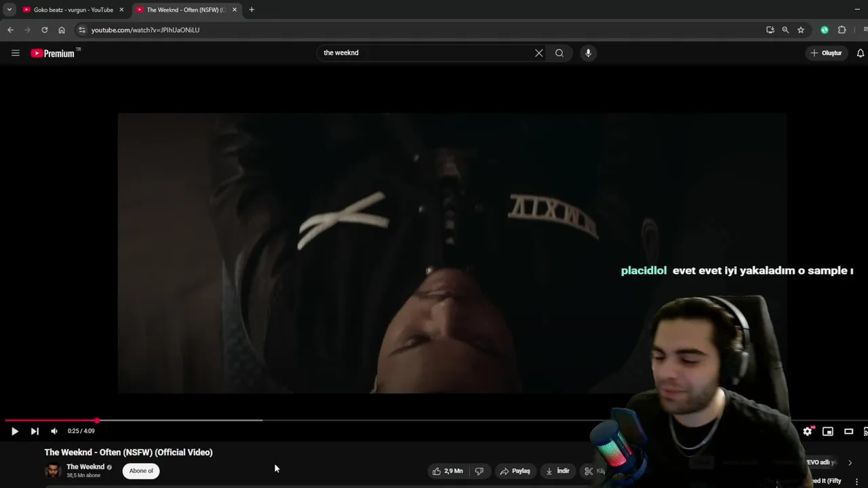The height and width of the screenshot is (488, 868).
Task: Go forward in browser history
Action: tap(27, 30)
